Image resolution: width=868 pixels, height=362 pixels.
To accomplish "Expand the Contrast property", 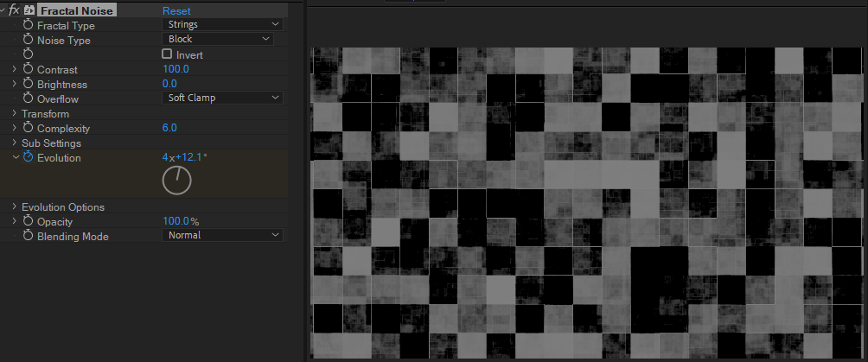I will click(15, 69).
